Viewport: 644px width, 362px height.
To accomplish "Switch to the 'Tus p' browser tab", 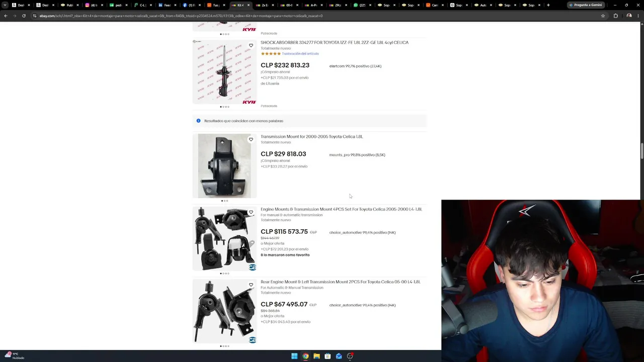I will tap(215, 5).
